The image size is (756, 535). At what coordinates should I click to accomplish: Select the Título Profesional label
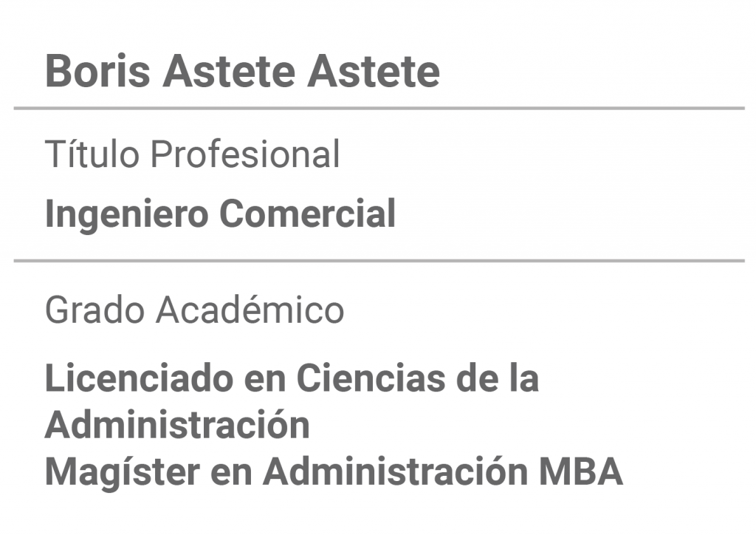tap(193, 154)
